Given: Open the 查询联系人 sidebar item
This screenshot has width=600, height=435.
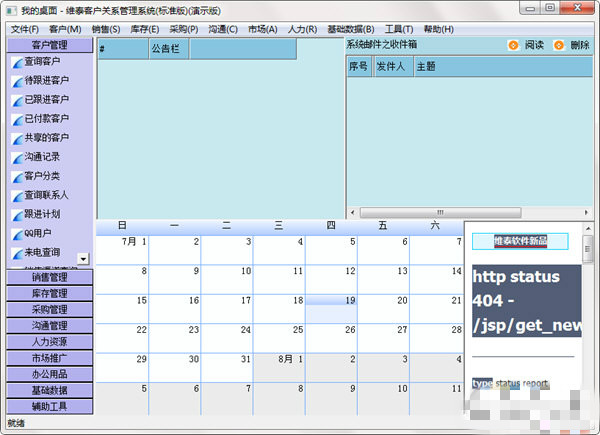Looking at the screenshot, I should pyautogui.click(x=47, y=195).
